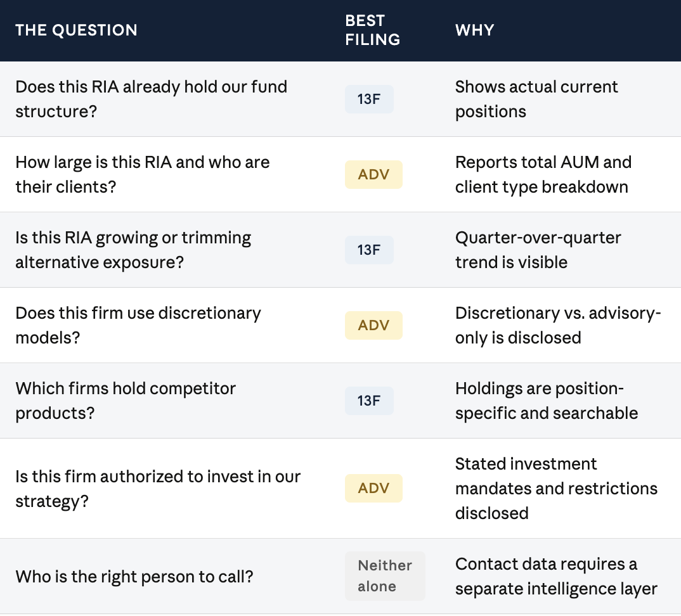Click 'Does this firm use discretionary models?'
Viewport: 681px width, 616px height.
click(x=138, y=325)
